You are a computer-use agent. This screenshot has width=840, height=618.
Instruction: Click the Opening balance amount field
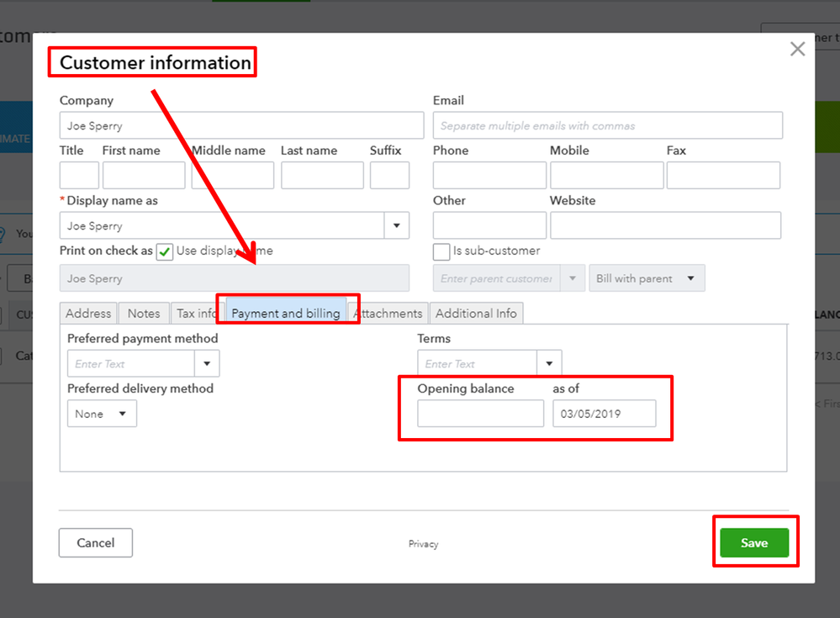pos(480,414)
